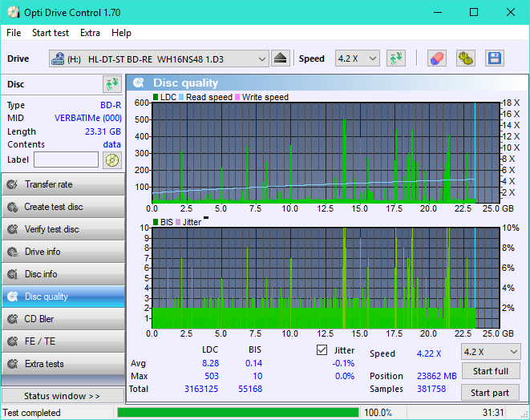Viewport: 530px width, 420px height.
Task: Eject the disc with the eject icon
Action: [280, 59]
